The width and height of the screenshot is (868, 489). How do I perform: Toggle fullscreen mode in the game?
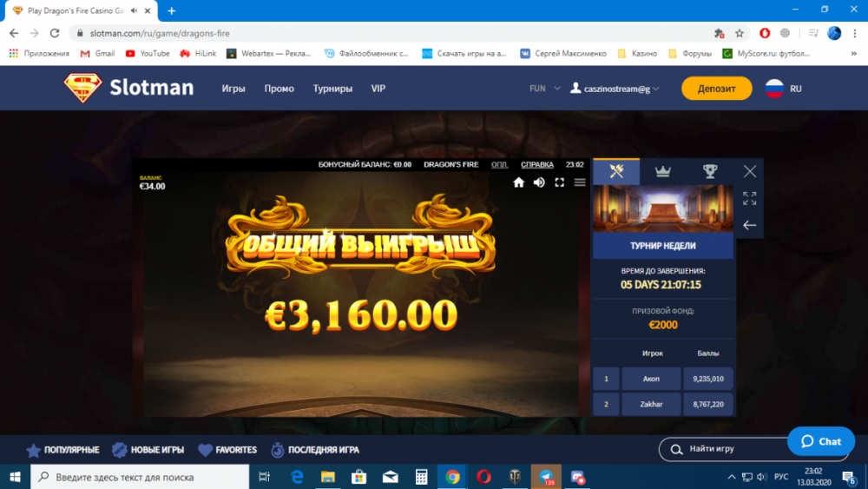(560, 182)
